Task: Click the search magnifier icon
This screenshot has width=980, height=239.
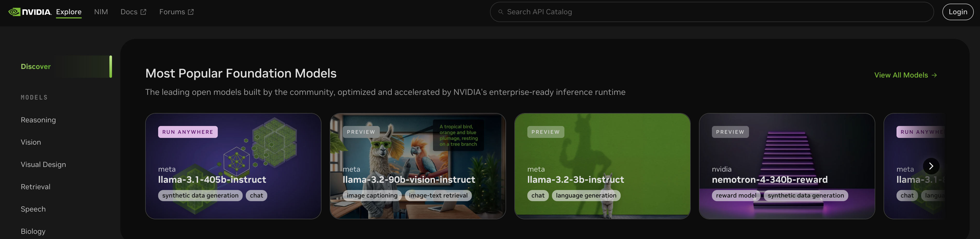Action: [x=501, y=12]
